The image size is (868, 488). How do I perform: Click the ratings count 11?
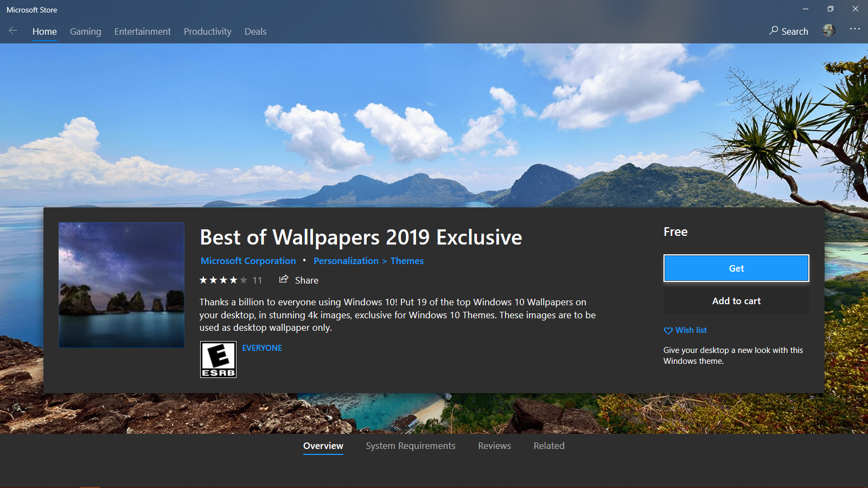(257, 280)
